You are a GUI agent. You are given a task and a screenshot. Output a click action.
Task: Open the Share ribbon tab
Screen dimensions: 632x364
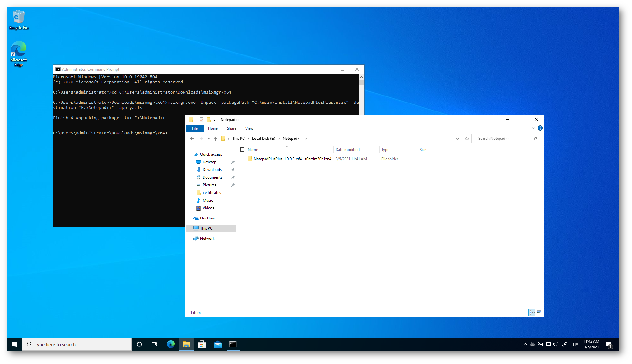(231, 128)
